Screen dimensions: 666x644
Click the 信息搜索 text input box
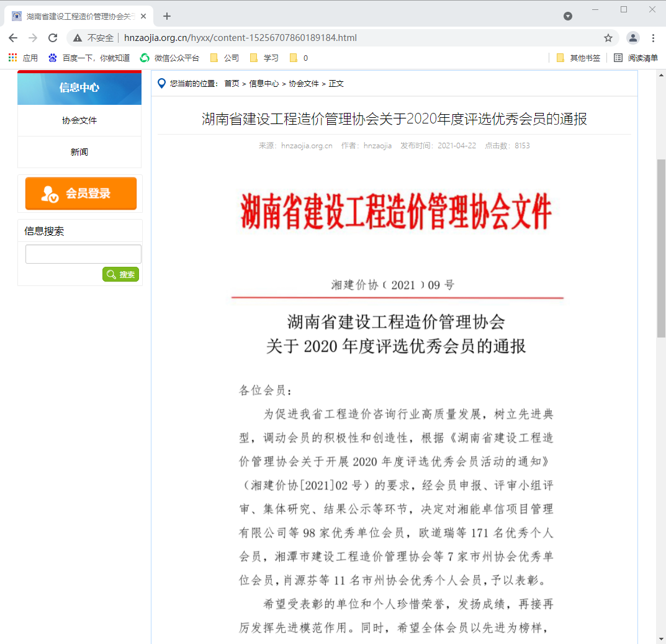tap(83, 254)
